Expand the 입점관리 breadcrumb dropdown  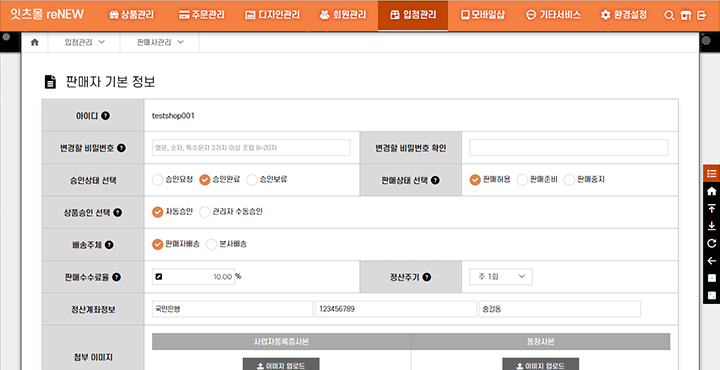point(85,42)
